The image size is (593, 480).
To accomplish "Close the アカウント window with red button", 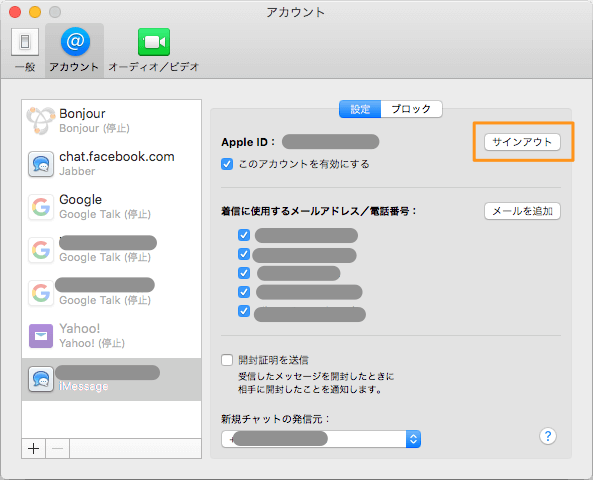I will pyautogui.click(x=15, y=12).
